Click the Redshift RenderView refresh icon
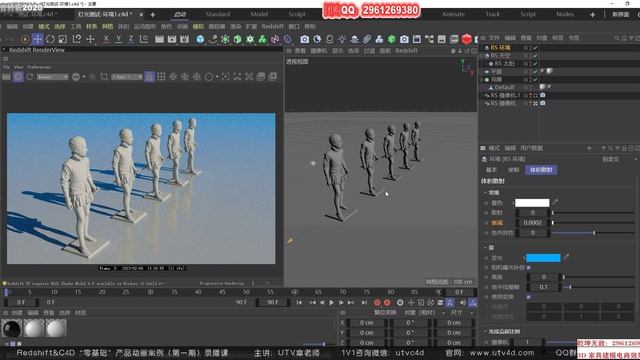Viewport: 640px width, 360px height. pos(29,77)
